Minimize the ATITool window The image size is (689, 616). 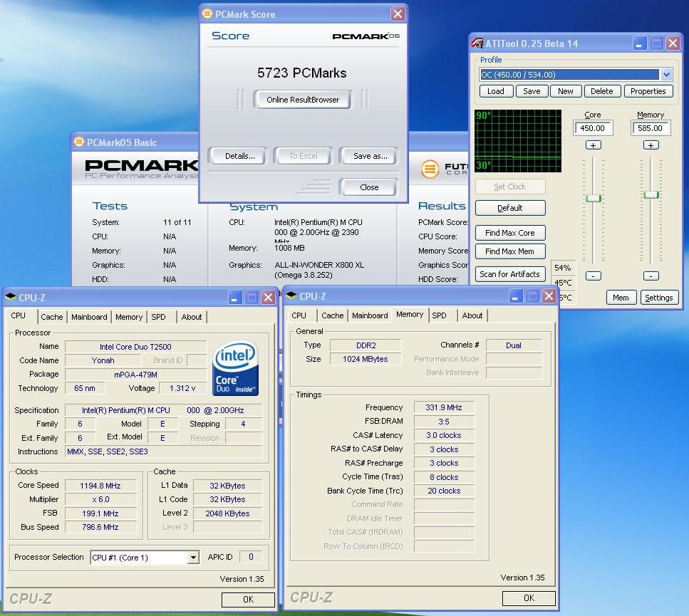coord(639,43)
